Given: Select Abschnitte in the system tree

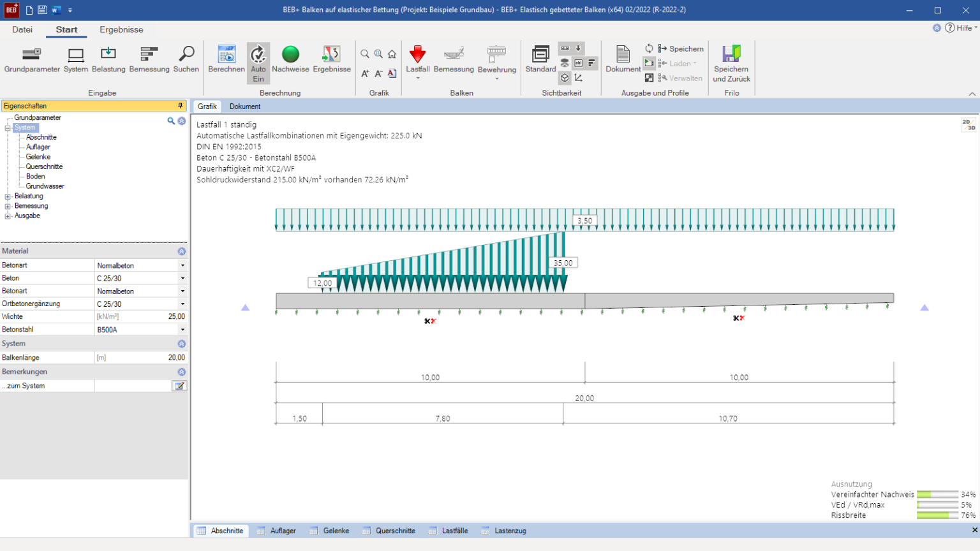Looking at the screenshot, I should pyautogui.click(x=41, y=137).
